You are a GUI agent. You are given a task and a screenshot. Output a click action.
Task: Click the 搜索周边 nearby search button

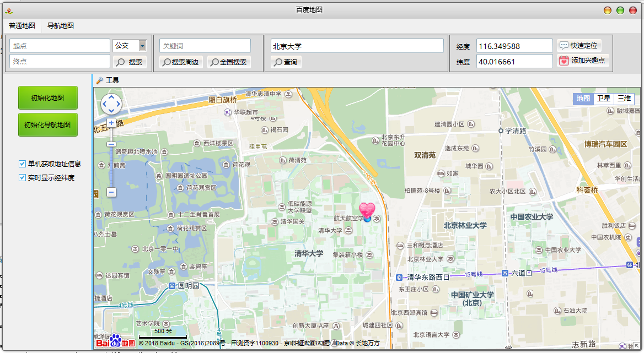point(181,62)
